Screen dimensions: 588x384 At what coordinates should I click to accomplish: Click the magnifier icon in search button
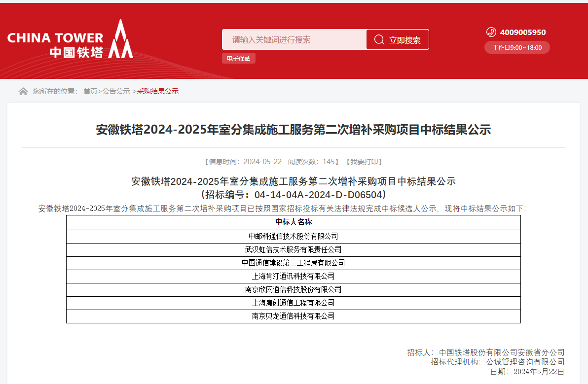pos(379,40)
